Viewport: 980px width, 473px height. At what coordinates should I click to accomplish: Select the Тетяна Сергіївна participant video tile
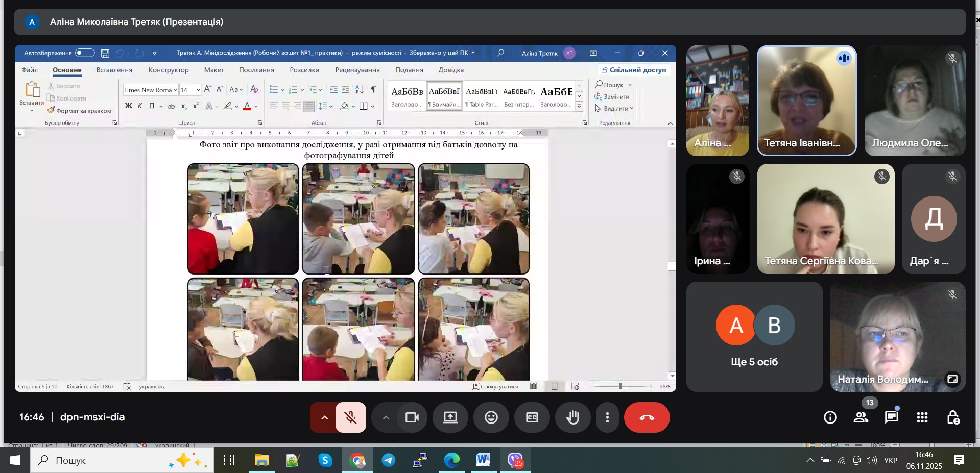pos(825,218)
